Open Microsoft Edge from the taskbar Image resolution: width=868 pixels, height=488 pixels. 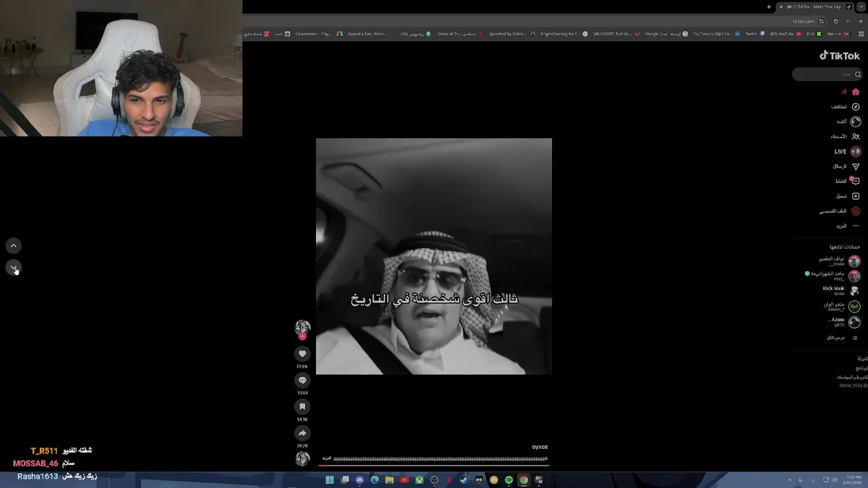[x=374, y=480]
